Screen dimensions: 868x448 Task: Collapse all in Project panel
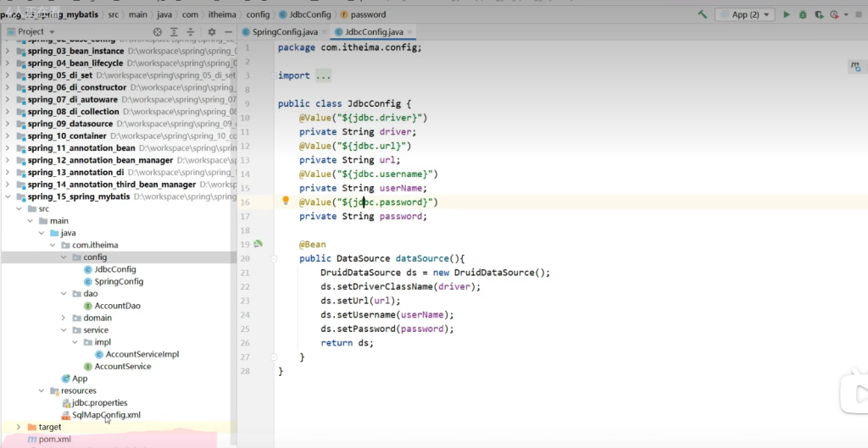tap(192, 32)
